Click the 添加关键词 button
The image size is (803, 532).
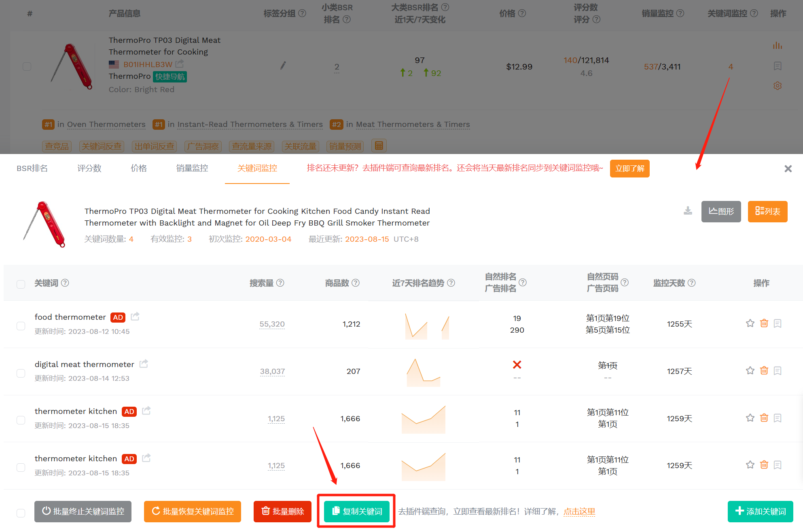point(760,511)
